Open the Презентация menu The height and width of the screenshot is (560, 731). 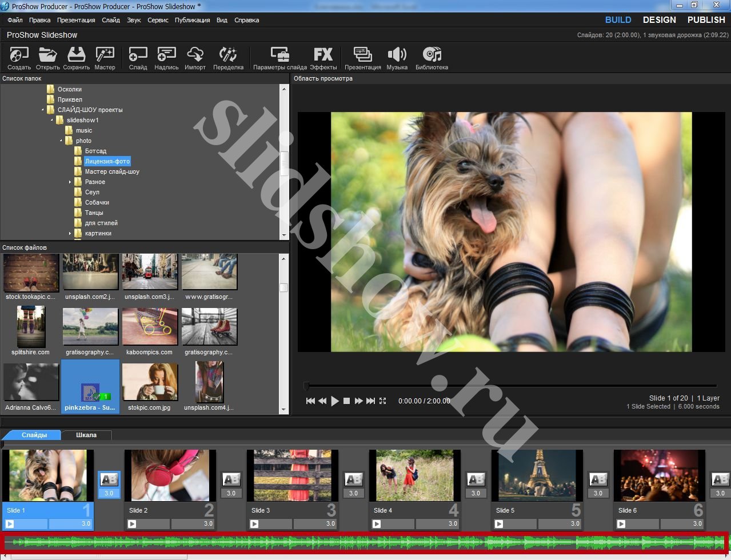pos(76,20)
